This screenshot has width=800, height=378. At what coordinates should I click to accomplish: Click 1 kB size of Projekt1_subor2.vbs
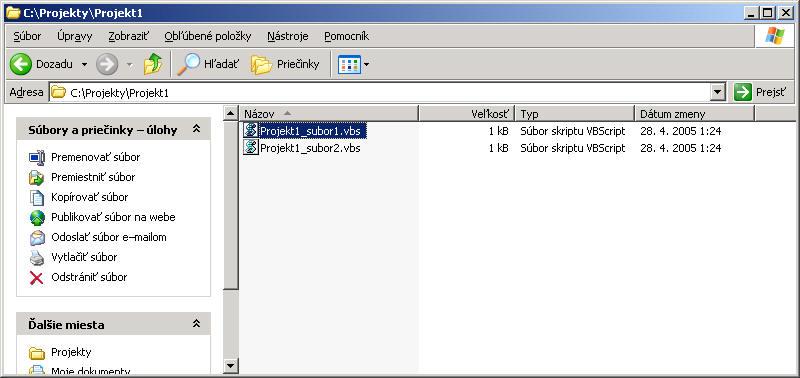(498, 148)
